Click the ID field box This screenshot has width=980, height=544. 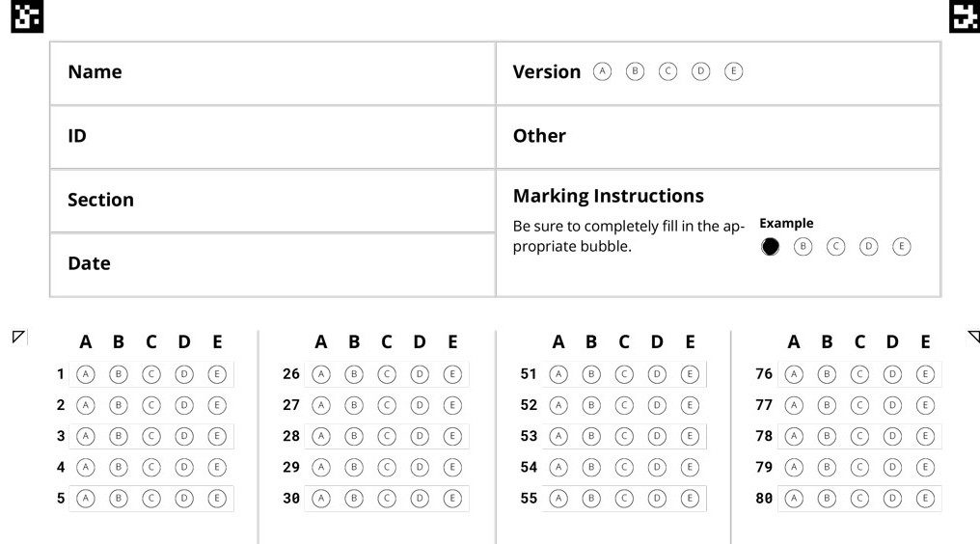273,137
